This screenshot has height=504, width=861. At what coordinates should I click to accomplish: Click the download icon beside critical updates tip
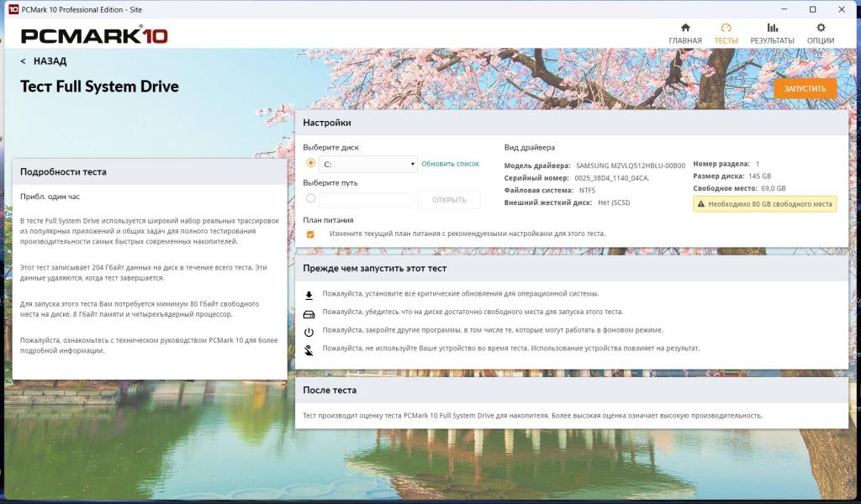pos(309,295)
